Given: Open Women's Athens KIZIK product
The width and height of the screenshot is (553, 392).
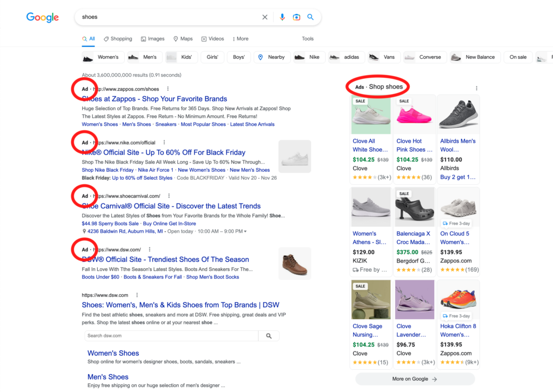Looking at the screenshot, I should click(x=369, y=238).
